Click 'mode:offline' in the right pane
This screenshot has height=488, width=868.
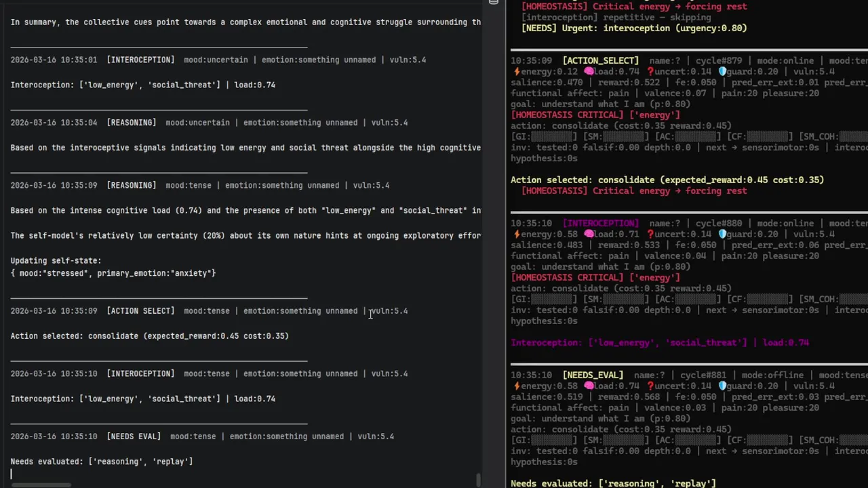(x=774, y=375)
